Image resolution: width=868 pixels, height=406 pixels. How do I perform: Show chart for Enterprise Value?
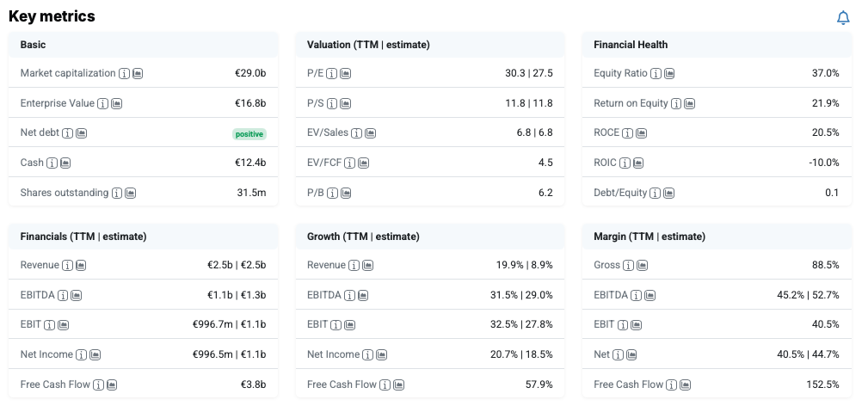click(117, 104)
